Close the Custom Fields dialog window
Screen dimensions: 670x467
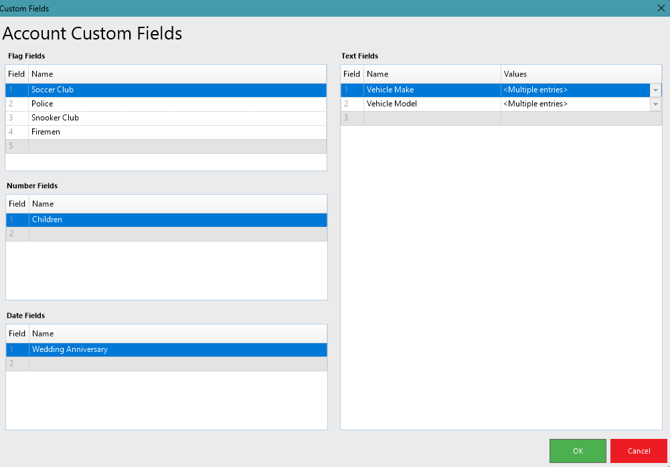click(x=661, y=8)
